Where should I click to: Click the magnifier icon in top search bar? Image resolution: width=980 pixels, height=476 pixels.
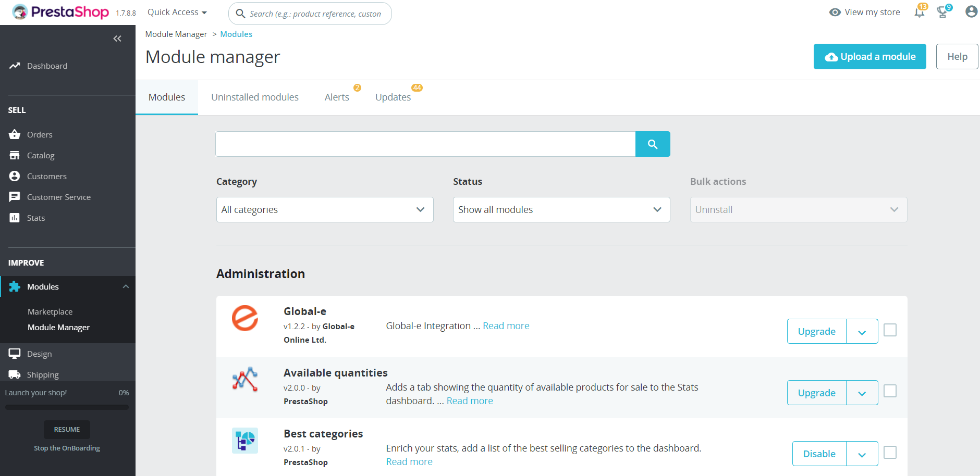240,14
